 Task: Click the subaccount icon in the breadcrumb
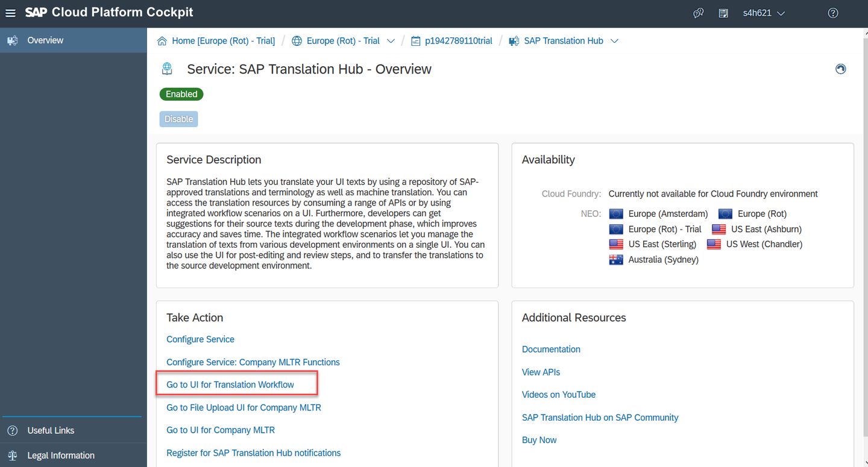click(x=415, y=41)
